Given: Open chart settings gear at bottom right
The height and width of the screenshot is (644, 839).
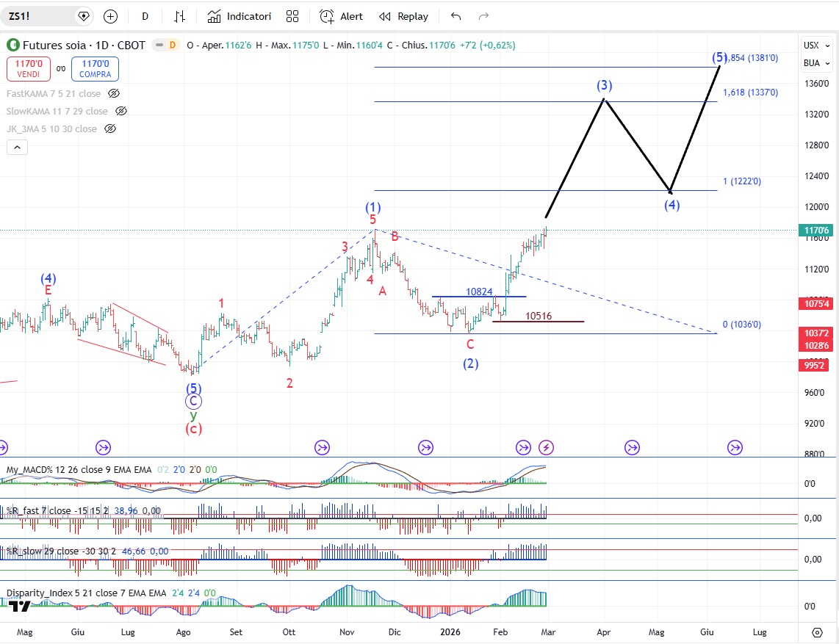Looking at the screenshot, I should click(817, 632).
